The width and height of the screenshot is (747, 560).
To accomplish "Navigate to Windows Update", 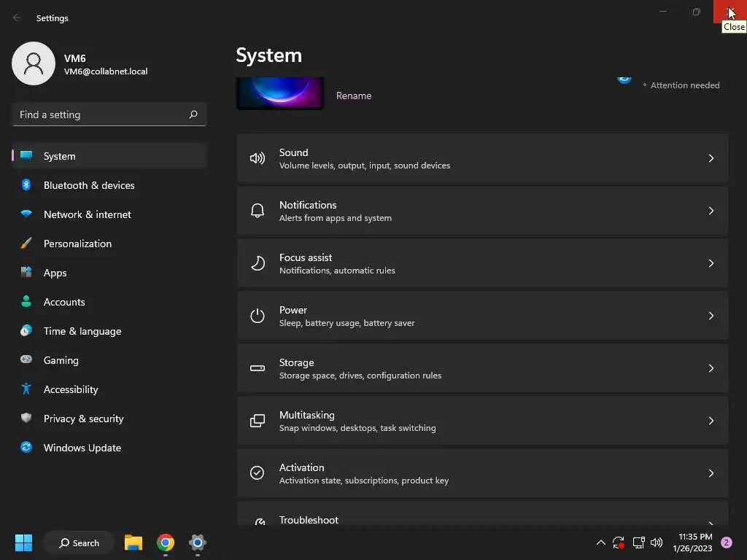I will point(109,448).
